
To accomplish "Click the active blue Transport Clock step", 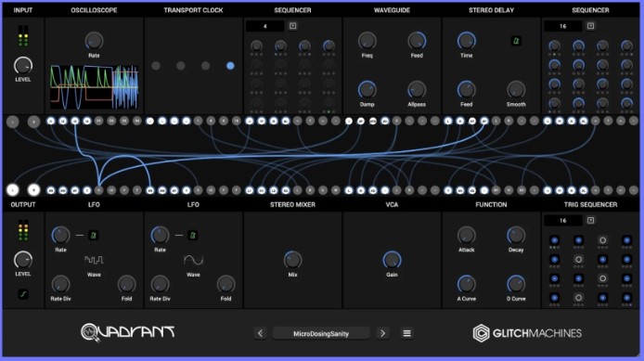I will click(230, 66).
